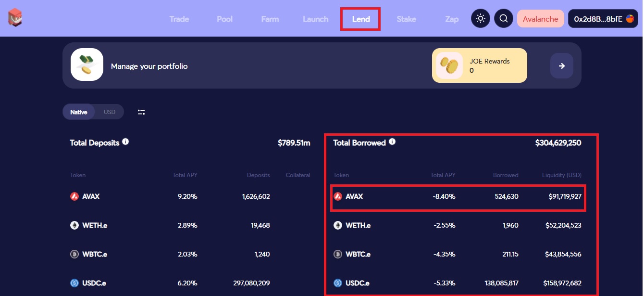Click WBTC.e icon in the borrowed table

coord(338,254)
